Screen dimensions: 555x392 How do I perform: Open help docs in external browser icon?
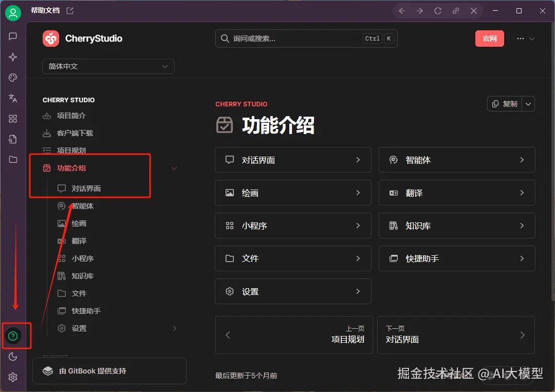[x=70, y=11]
